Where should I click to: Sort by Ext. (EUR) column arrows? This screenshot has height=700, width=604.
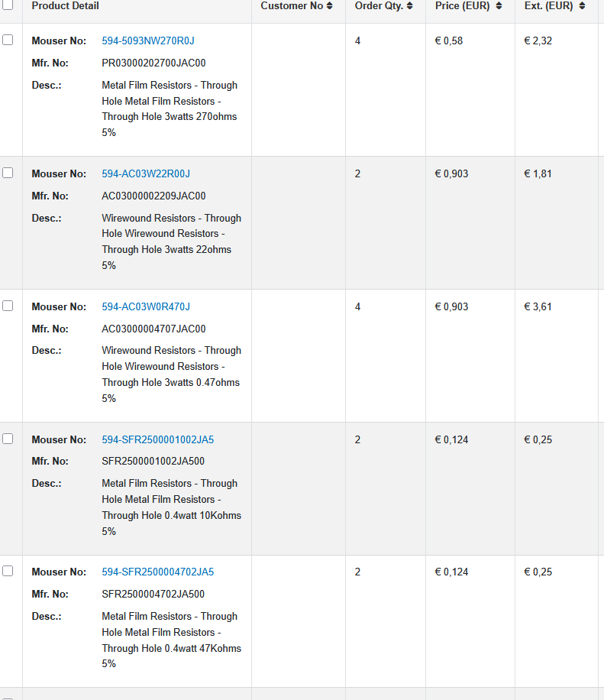tap(582, 6)
